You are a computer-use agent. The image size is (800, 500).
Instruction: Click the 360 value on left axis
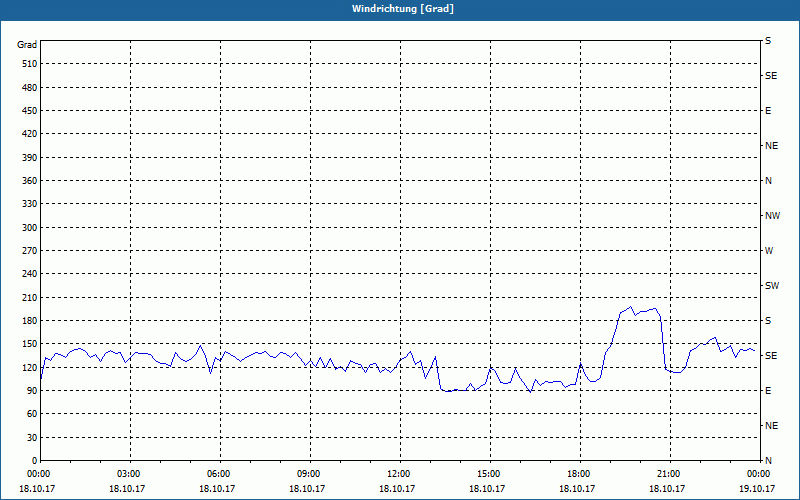(x=30, y=181)
